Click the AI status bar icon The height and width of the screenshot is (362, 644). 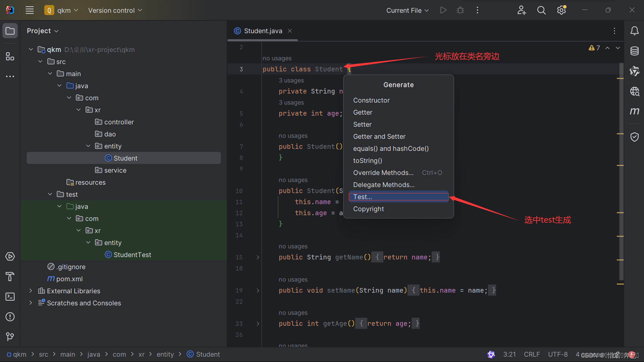point(491,354)
